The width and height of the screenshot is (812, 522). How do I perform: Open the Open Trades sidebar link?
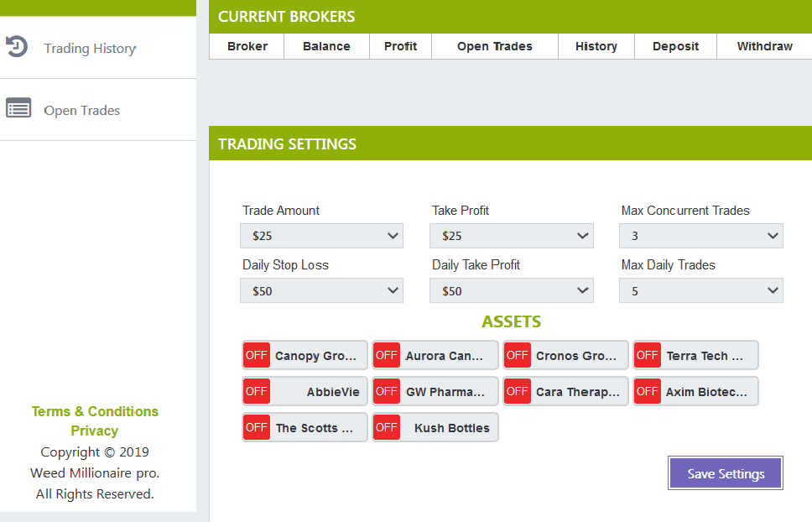tap(82, 110)
